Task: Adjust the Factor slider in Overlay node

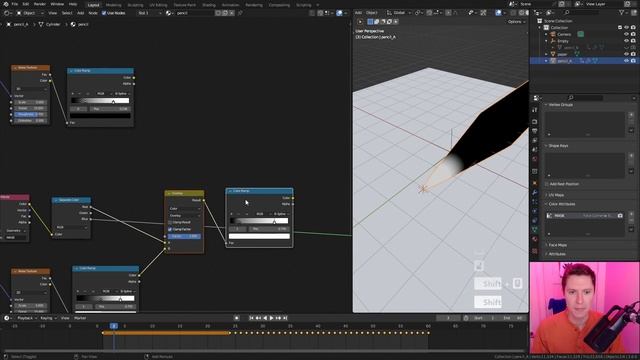Action: [x=184, y=236]
